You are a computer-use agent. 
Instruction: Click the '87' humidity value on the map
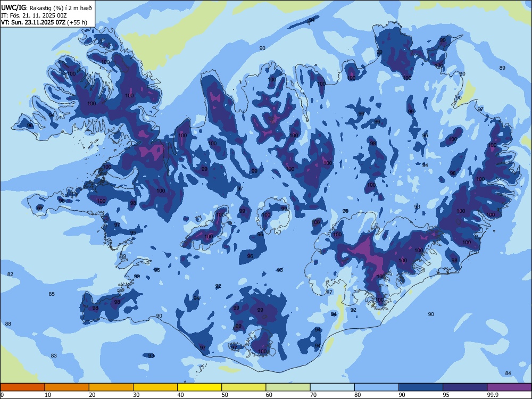[x=329, y=292]
